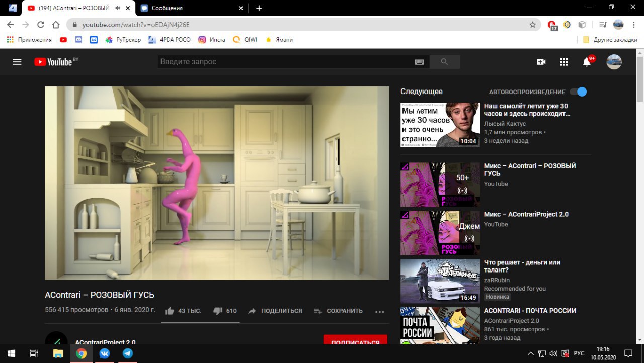Click СОХРАНИТЬ to save the video

coord(338,311)
